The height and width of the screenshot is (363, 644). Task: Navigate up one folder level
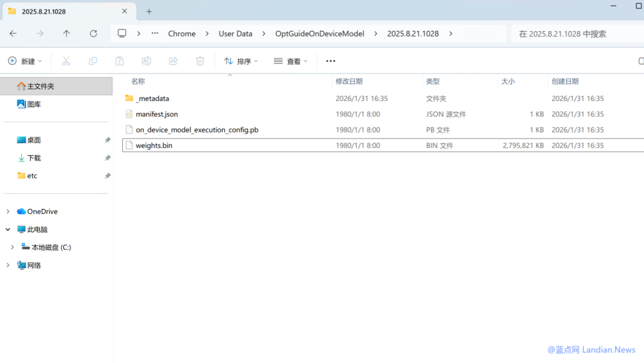67,33
